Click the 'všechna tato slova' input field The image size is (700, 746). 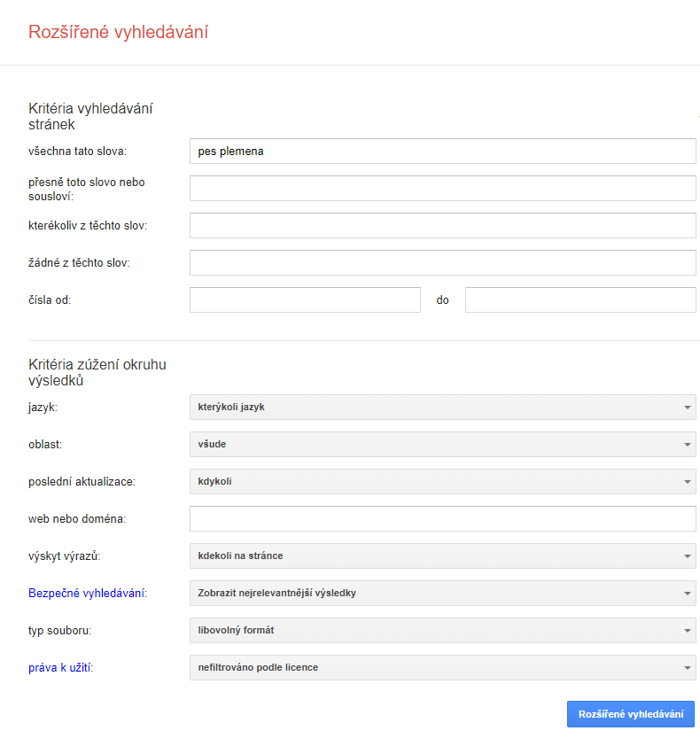442,152
